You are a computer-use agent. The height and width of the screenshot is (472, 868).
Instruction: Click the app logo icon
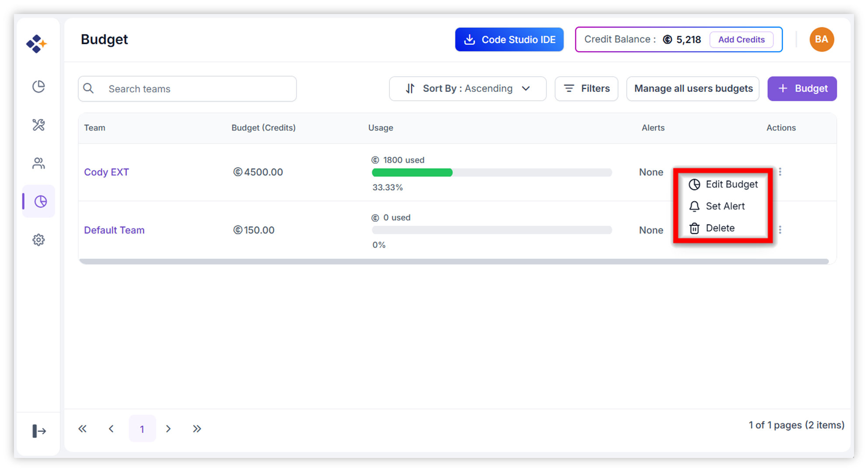coord(36,43)
